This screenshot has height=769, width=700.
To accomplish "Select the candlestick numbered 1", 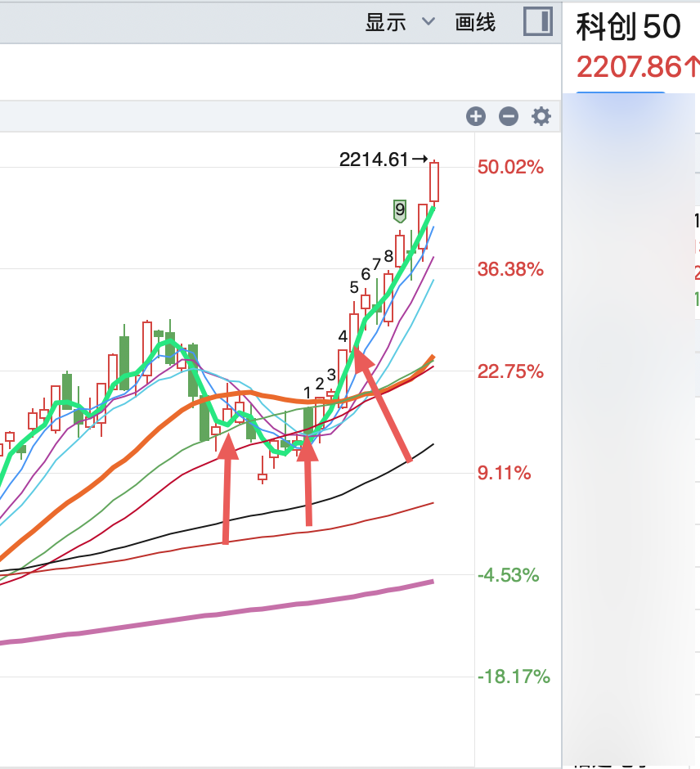I will pyautogui.click(x=308, y=420).
